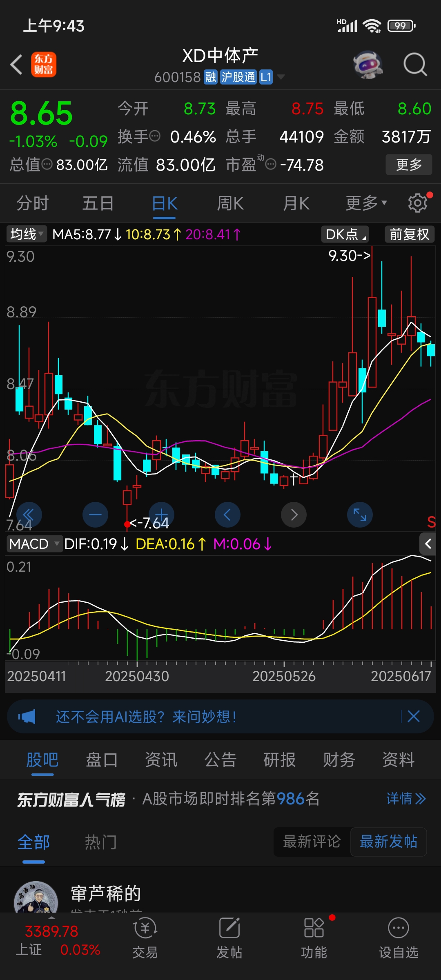Open 前复权 adjustment selector
The width and height of the screenshot is (441, 980).
pos(410,234)
